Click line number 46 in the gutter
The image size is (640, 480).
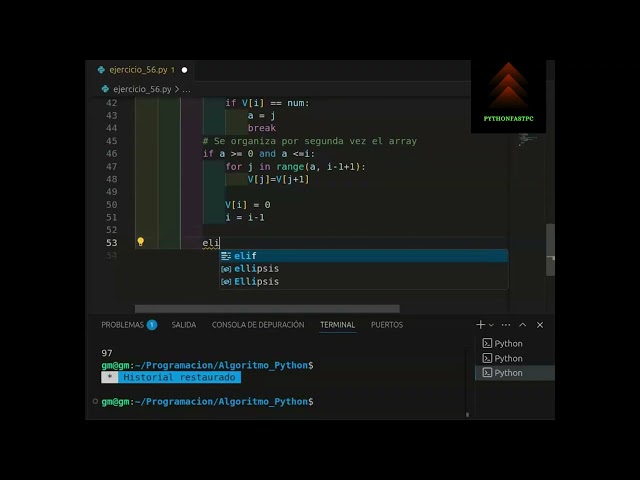click(111, 153)
